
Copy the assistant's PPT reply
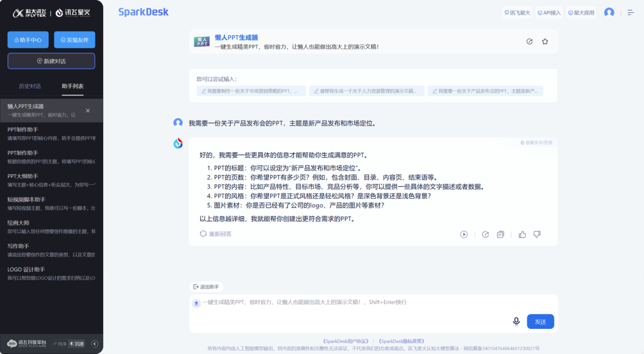click(x=500, y=234)
